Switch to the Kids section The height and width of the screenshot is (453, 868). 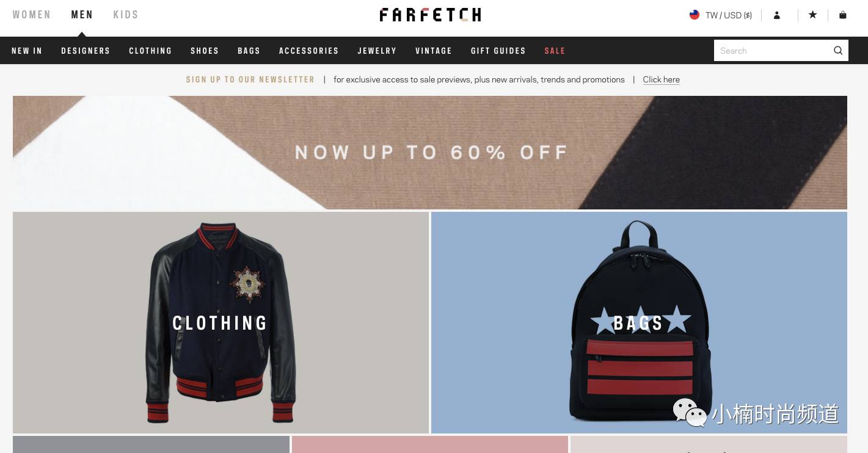point(126,15)
